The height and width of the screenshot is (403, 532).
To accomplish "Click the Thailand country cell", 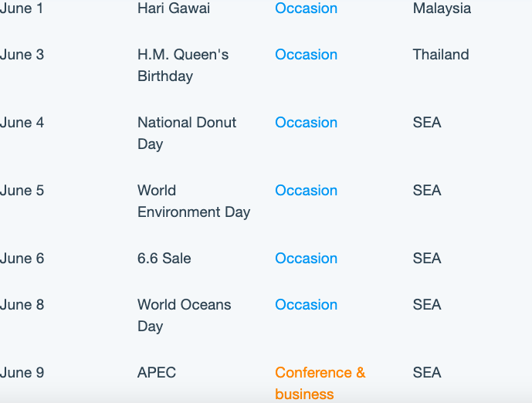I will tap(440, 55).
